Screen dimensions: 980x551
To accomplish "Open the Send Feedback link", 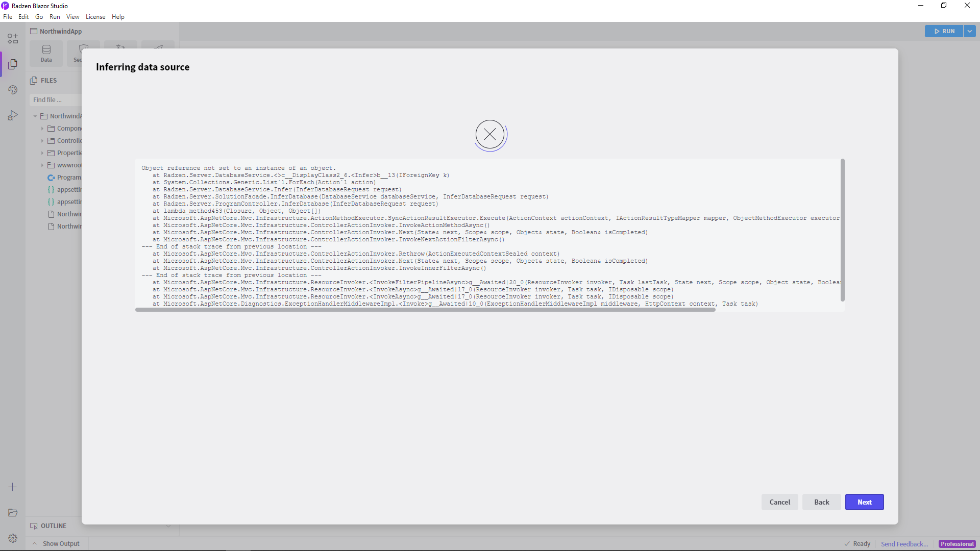I will [x=904, y=544].
